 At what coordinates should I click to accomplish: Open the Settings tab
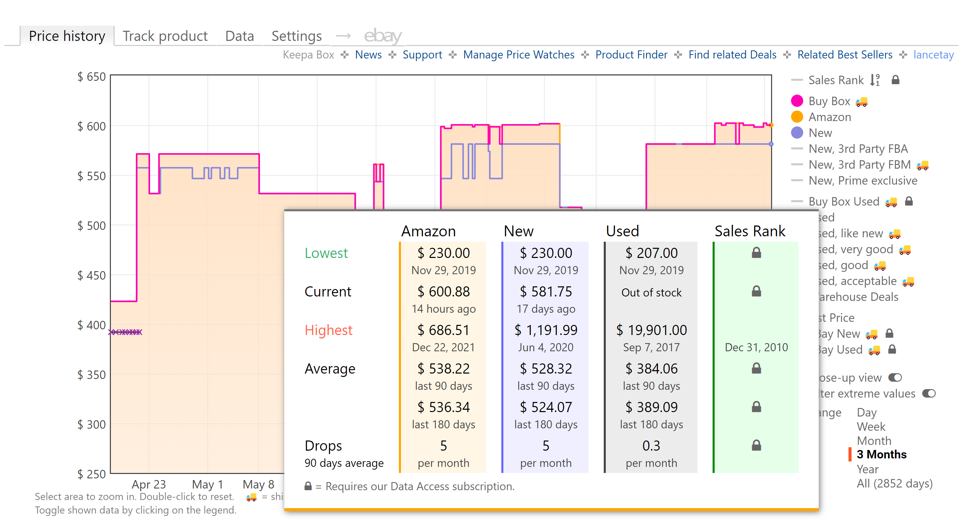[x=296, y=36]
